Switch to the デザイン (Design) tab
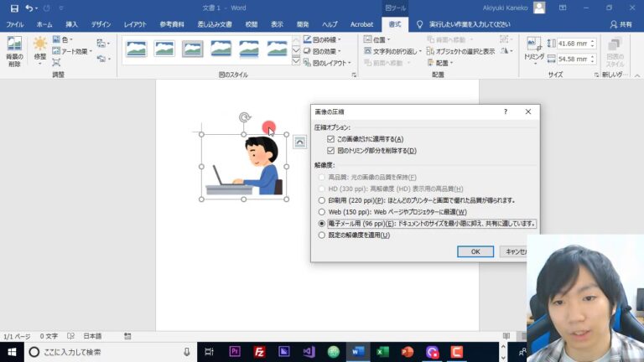 [101, 24]
